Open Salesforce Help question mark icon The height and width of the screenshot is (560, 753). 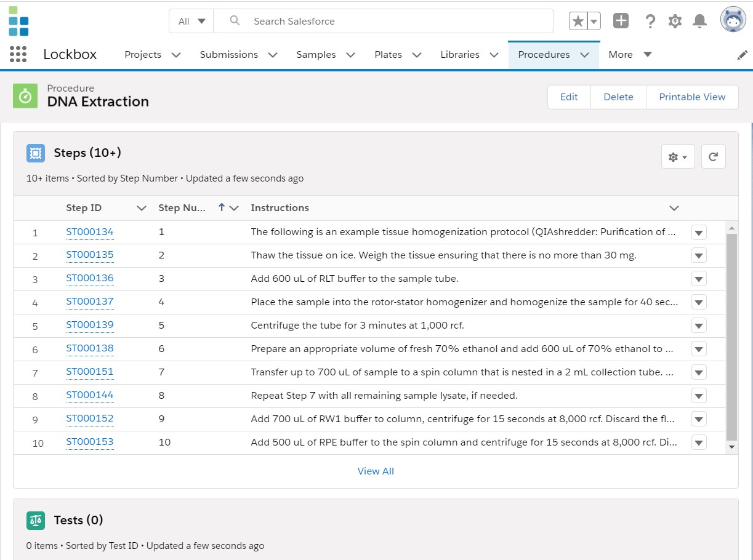pos(650,21)
